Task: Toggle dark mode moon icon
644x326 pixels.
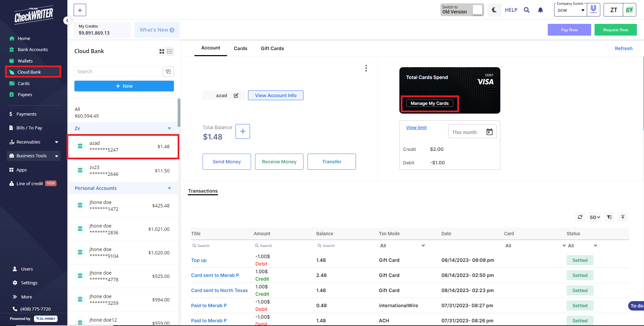Action: pos(494,10)
